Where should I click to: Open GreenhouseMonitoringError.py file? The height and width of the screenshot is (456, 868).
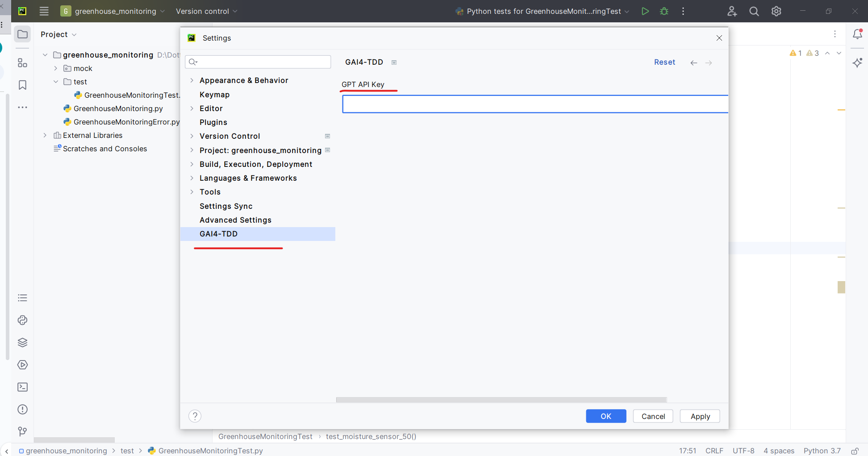126,122
